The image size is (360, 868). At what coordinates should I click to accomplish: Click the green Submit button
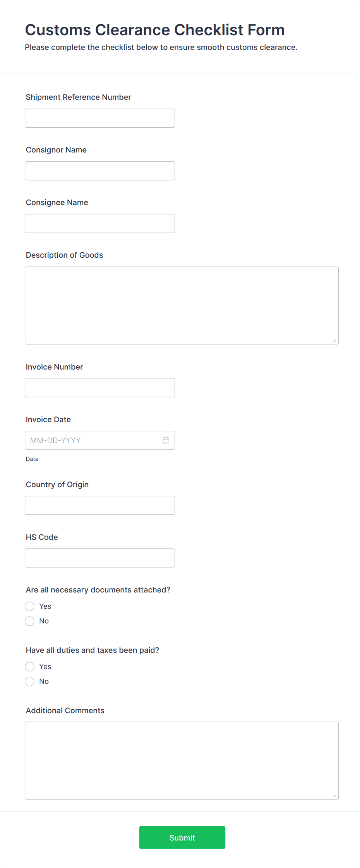point(182,837)
